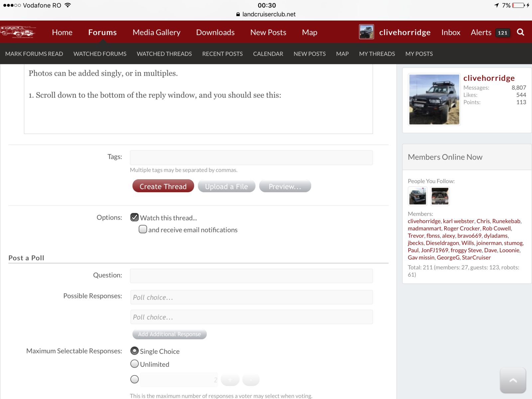Screen dimensions: 532x399
Task: Focus the Tags input field
Action: 251,158
